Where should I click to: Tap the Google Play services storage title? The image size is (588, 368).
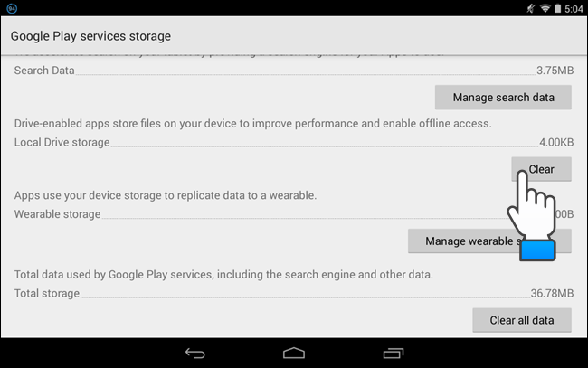point(90,36)
